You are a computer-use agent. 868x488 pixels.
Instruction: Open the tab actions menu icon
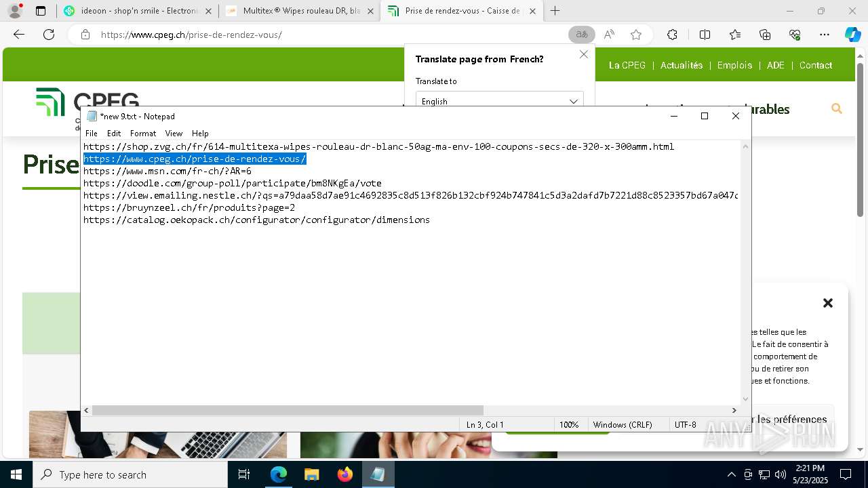tap(41, 11)
